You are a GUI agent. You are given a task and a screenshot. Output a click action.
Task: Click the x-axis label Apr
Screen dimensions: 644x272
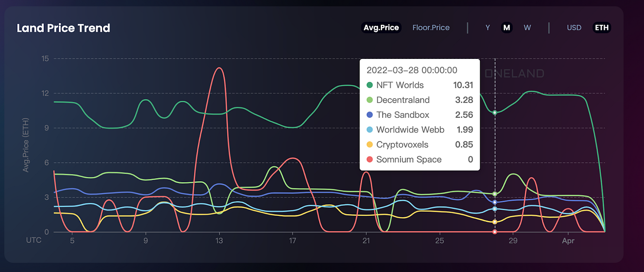[x=569, y=241]
